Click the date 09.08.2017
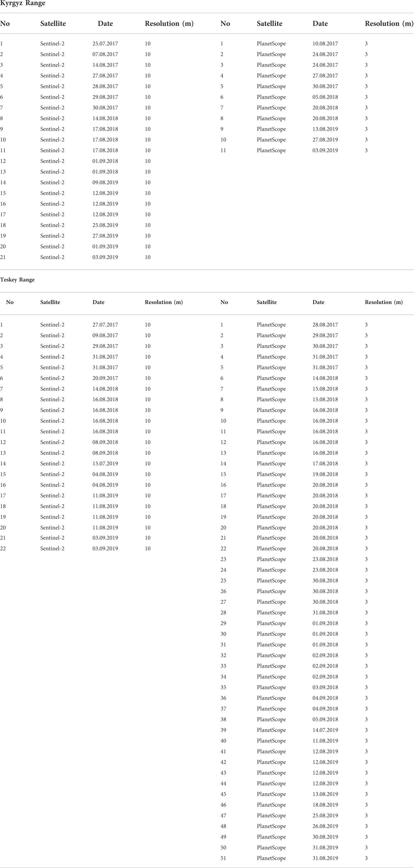414x868 pixels. tap(105, 335)
